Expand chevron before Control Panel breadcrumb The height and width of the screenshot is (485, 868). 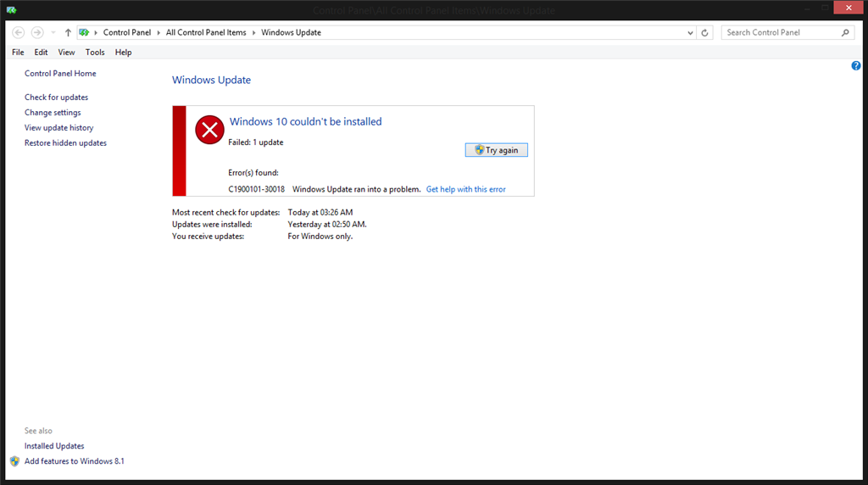pos(96,33)
